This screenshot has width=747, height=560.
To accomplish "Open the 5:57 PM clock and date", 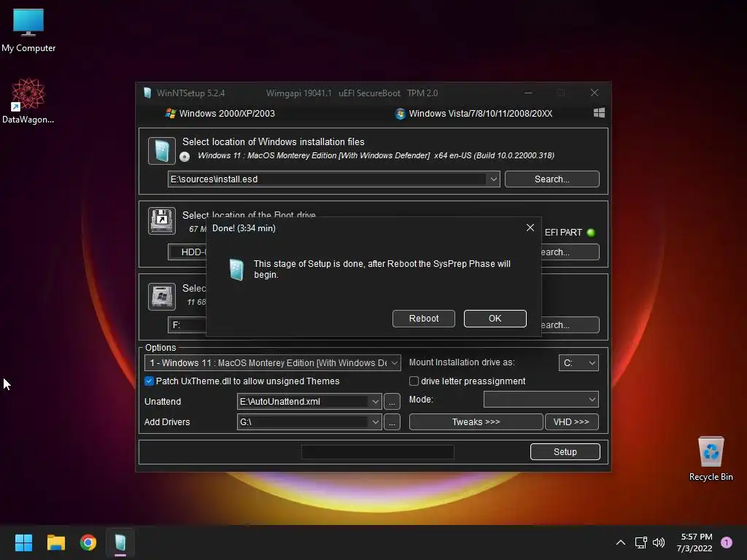I will click(694, 542).
